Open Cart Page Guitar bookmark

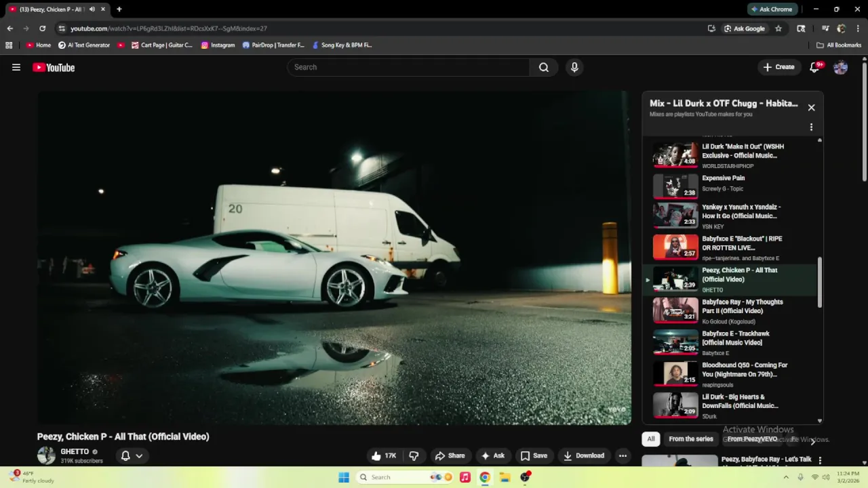click(x=162, y=45)
